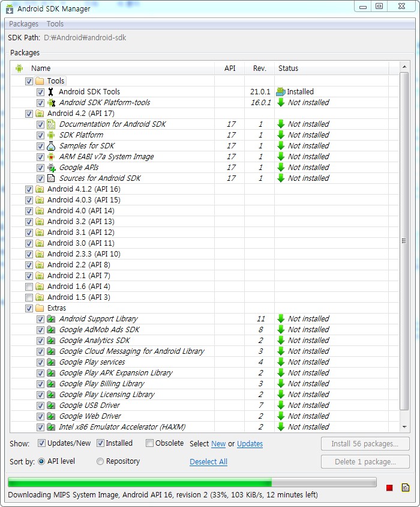Viewport: 420px width, 507px height.
Task: Click the Google APIs add-on icon
Action: point(52,168)
